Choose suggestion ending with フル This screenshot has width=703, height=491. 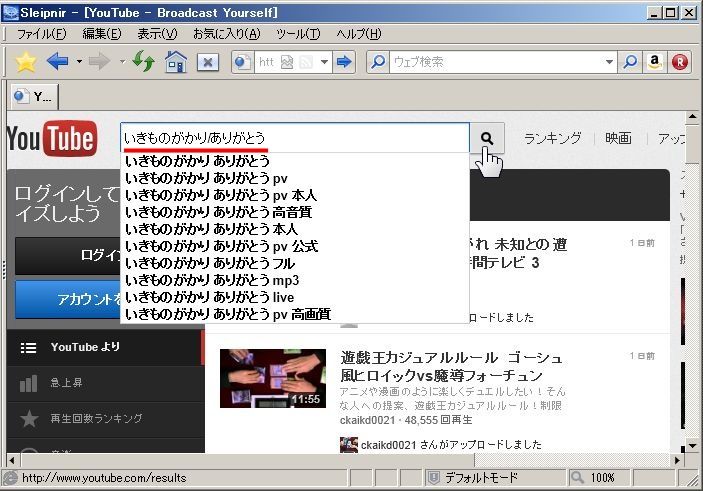295,263
